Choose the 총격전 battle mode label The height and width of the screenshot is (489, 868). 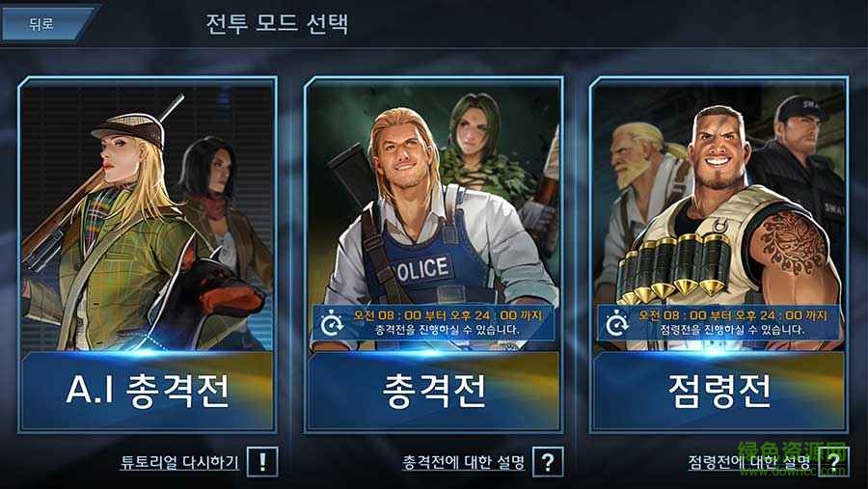(434, 390)
